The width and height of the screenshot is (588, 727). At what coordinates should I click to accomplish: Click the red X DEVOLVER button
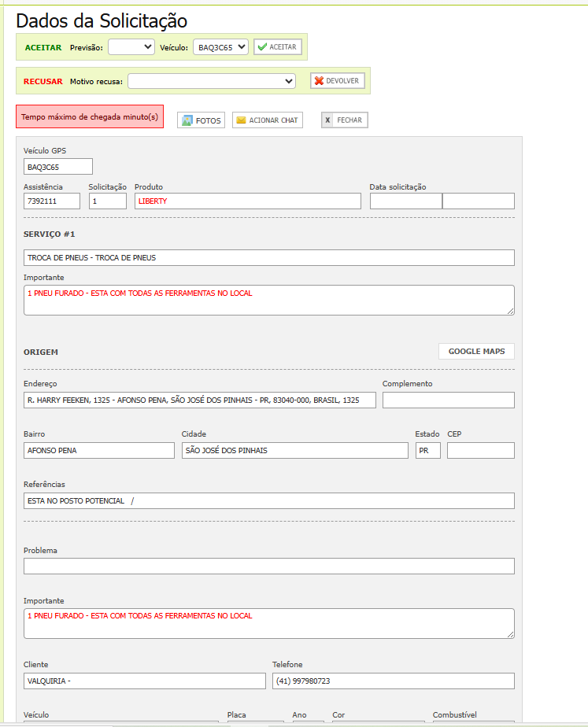[338, 81]
